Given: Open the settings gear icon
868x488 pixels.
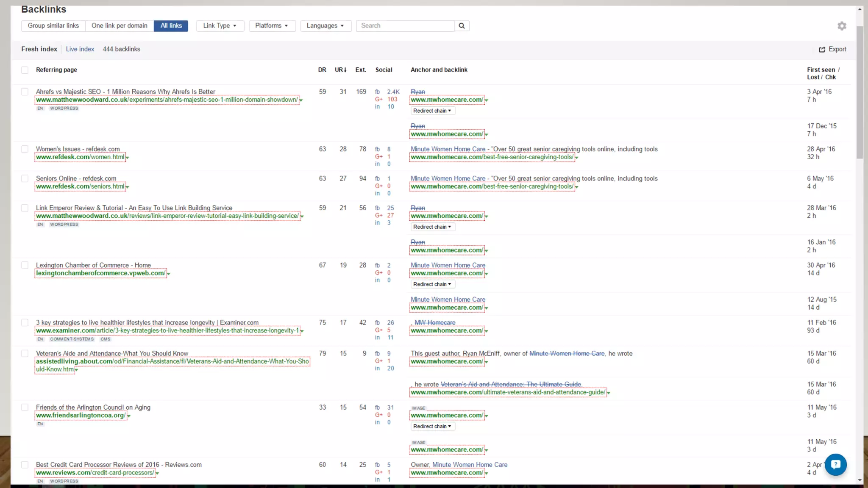Looking at the screenshot, I should pyautogui.click(x=842, y=26).
